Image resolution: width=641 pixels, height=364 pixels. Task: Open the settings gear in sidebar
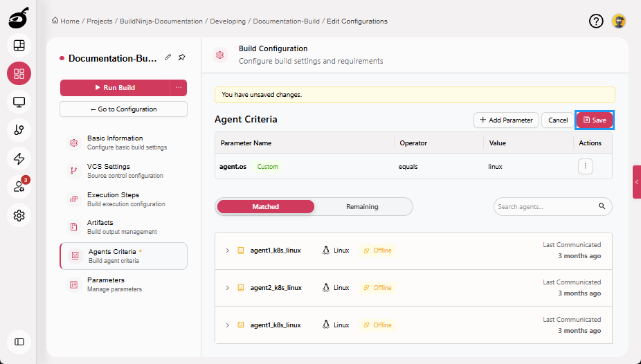(19, 215)
